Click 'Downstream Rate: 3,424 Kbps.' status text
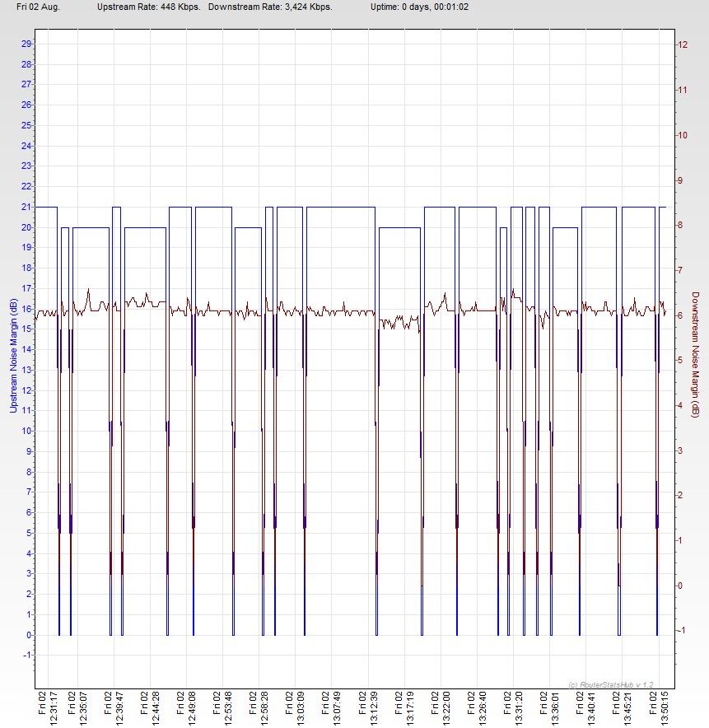Viewport: 709px width, 728px height. point(270,7)
